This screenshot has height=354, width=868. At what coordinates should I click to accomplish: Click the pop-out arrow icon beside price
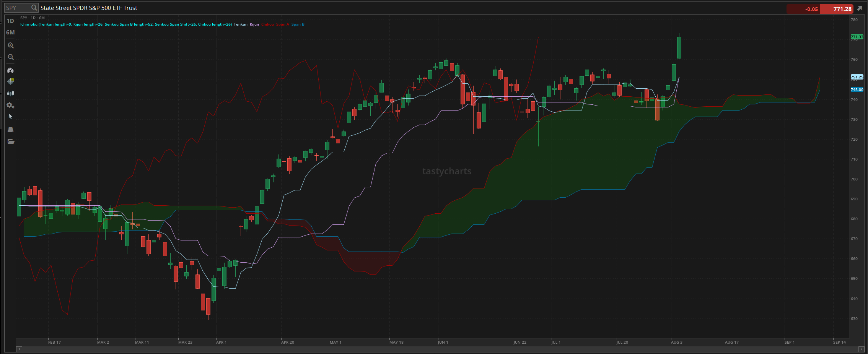tap(860, 8)
